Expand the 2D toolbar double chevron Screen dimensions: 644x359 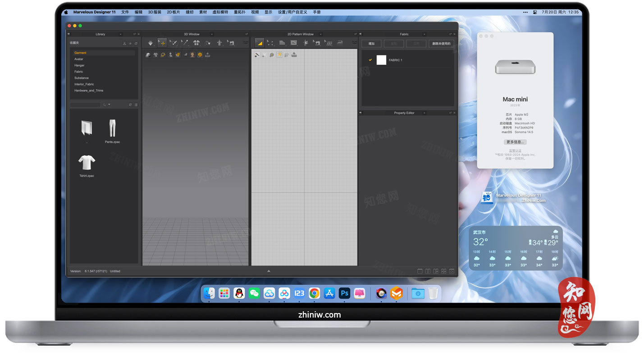pyautogui.click(x=354, y=43)
